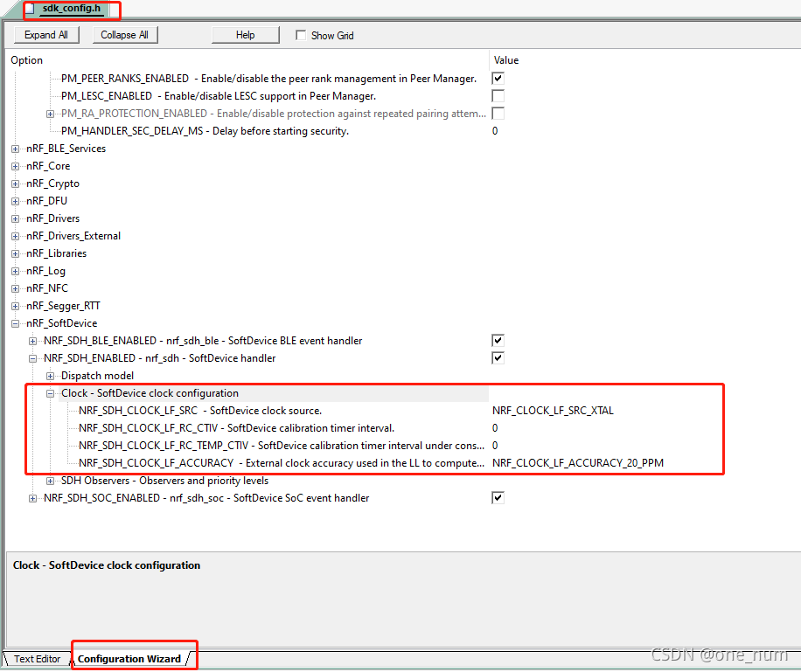Click the Collapse All button

[125, 35]
